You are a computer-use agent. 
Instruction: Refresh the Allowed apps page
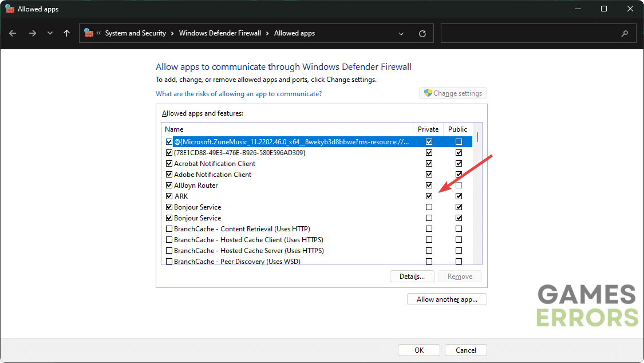click(x=422, y=33)
